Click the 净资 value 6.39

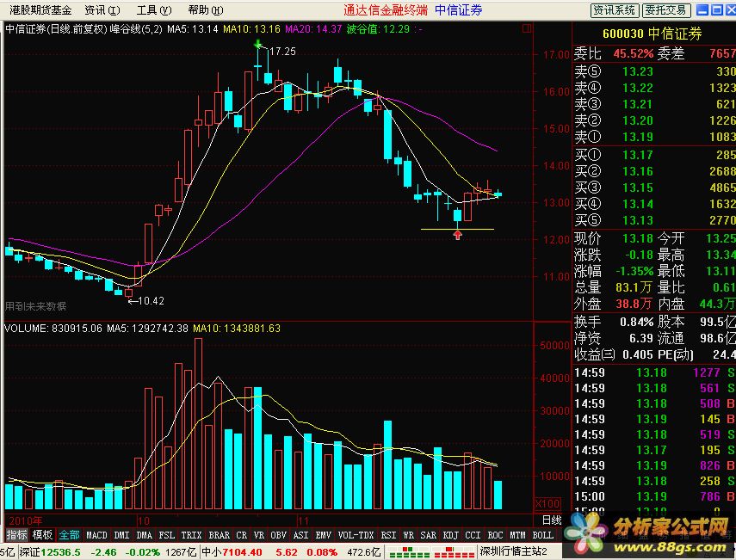(641, 338)
